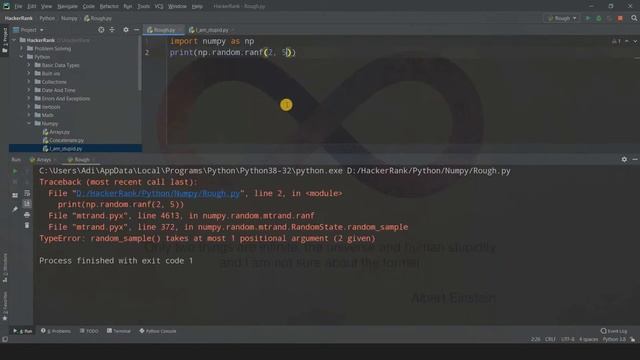Click the inspection warnings indicator in editor
The width and height of the screenshot is (640, 360).
click(x=616, y=41)
